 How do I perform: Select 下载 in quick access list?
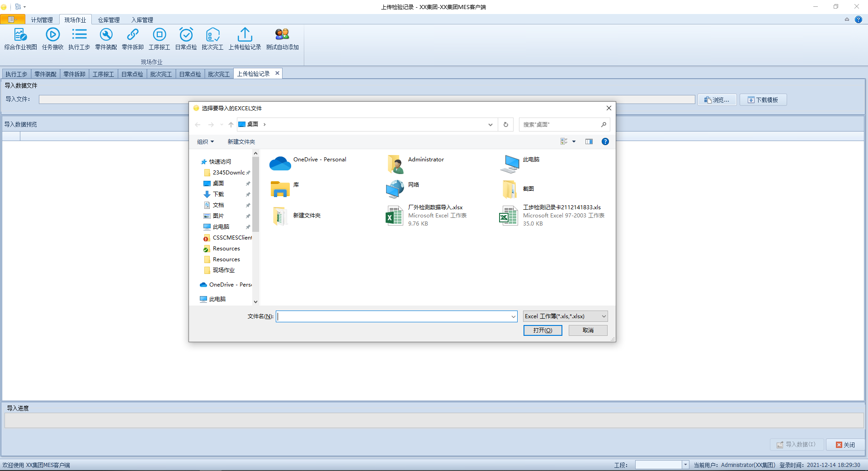(218, 194)
